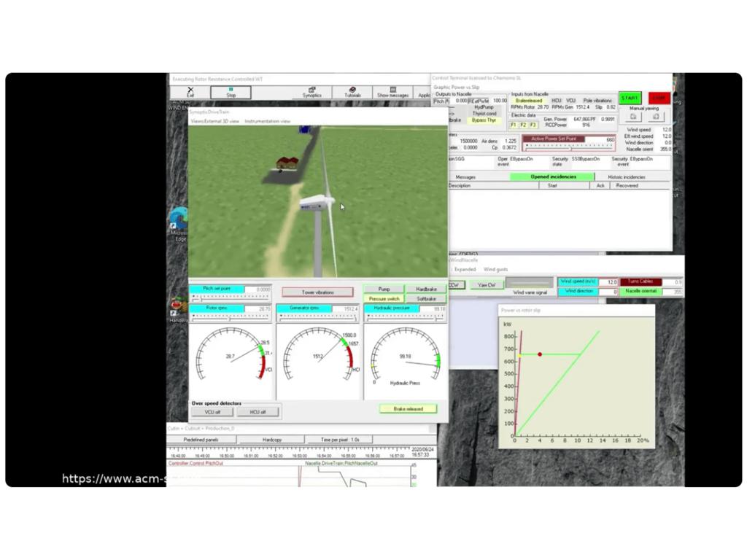Click the Ack column header
The height and width of the screenshot is (560, 747).
click(x=600, y=186)
